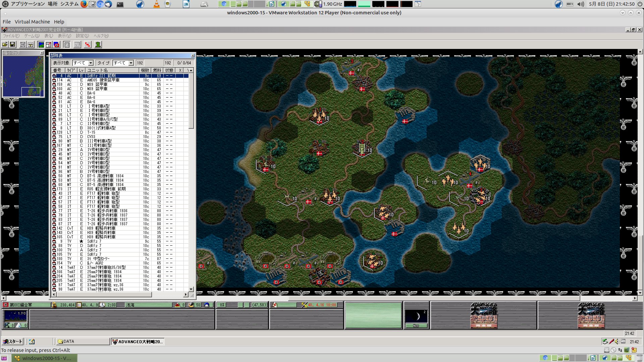The height and width of the screenshot is (362, 644).
Task: Click the money bag funds icon
Action: [x=54, y=305]
